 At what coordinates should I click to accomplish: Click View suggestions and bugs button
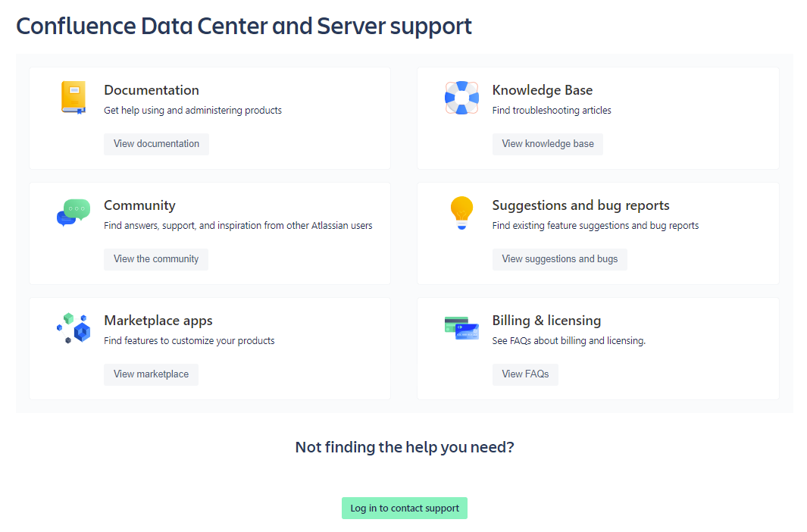pyautogui.click(x=559, y=259)
